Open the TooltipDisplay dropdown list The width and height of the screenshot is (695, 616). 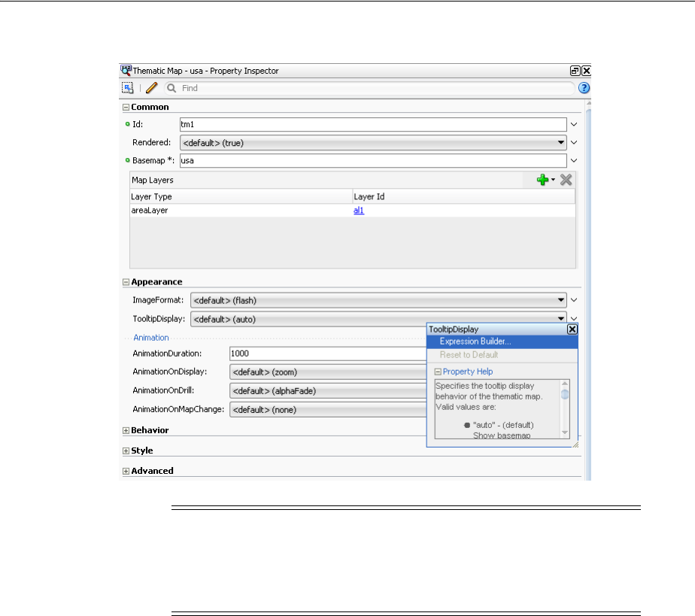378,319
